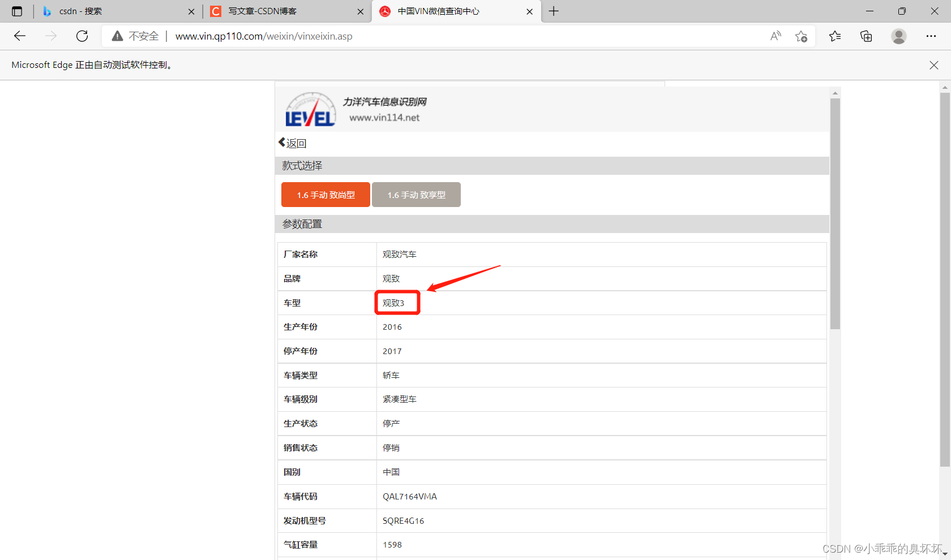Click the 观致 value in 品牌 row
The width and height of the screenshot is (951, 560).
point(391,279)
